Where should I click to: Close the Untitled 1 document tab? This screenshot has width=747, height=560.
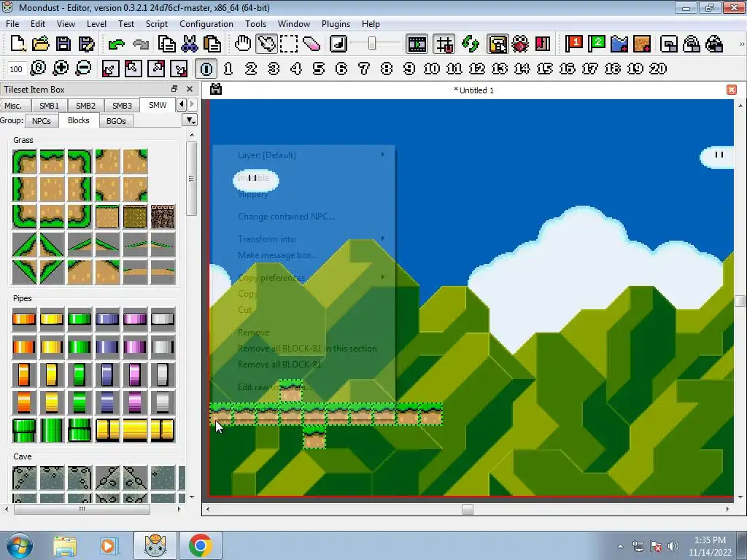(732, 90)
